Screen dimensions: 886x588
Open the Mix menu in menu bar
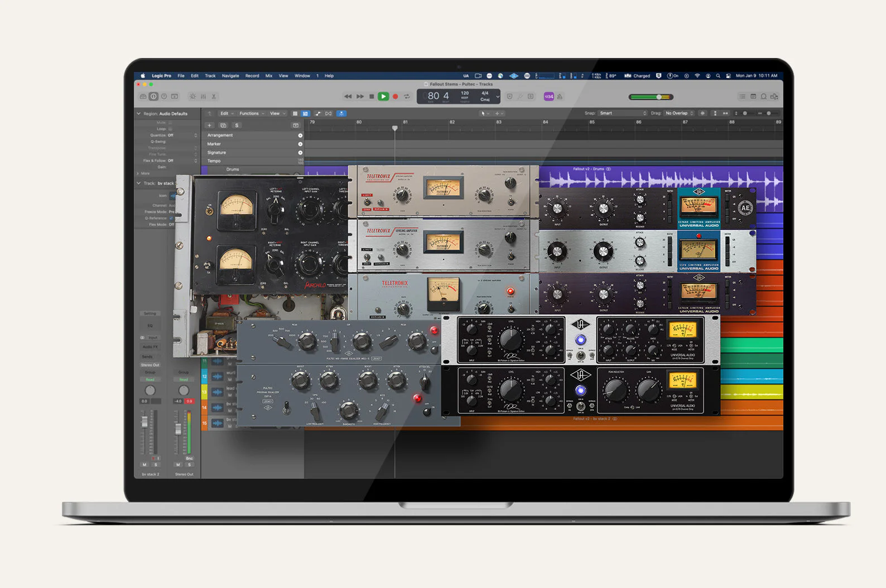click(268, 76)
